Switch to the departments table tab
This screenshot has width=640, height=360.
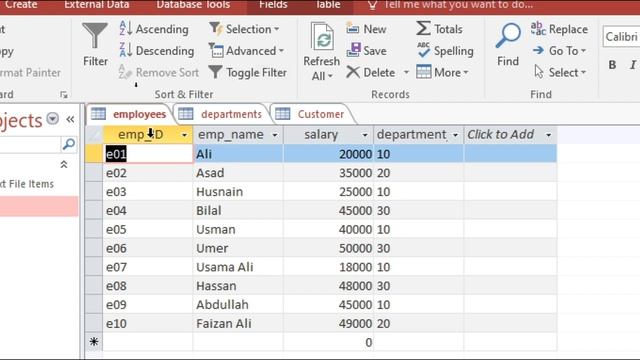pos(221,114)
